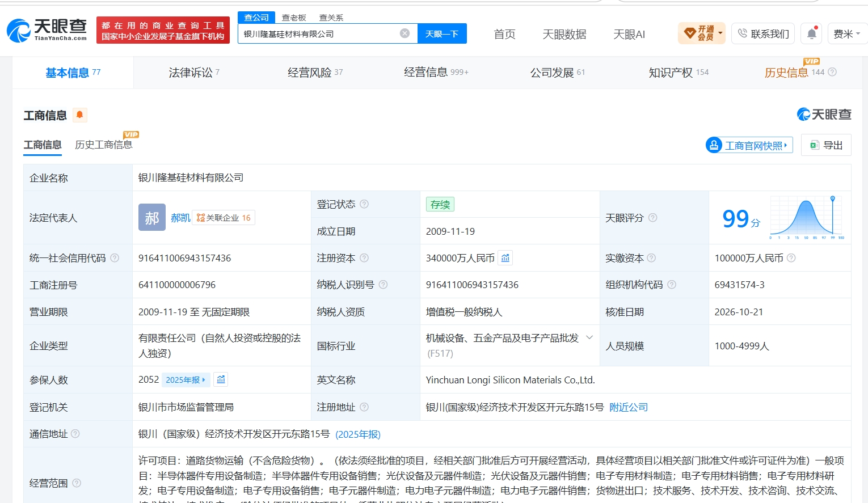Click the orange alert icon beside 工商信息 heading
Screen dimensions: 868x503
[80, 115]
